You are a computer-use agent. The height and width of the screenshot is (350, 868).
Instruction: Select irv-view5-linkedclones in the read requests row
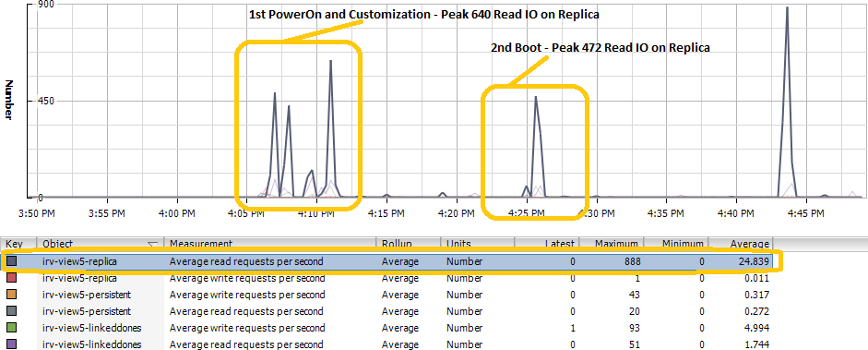(x=91, y=344)
